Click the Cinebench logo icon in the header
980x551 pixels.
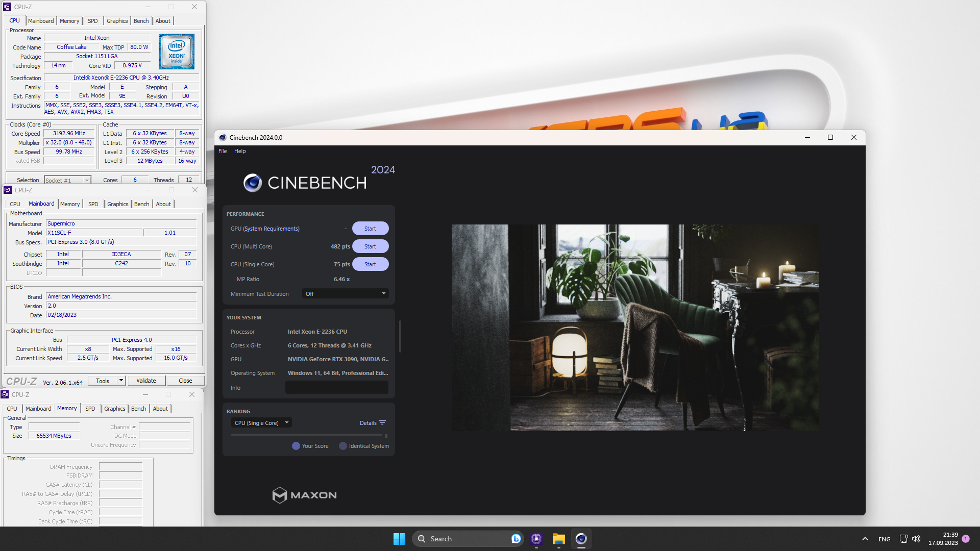252,183
